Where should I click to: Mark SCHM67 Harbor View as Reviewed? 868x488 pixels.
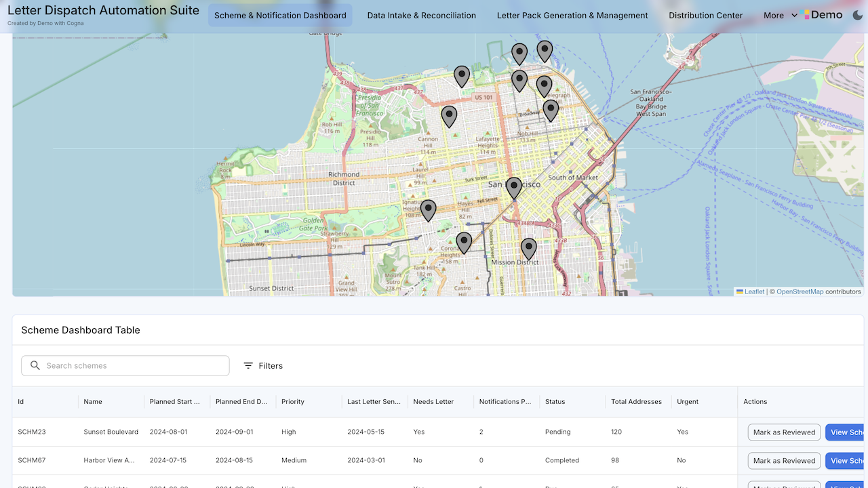click(785, 461)
